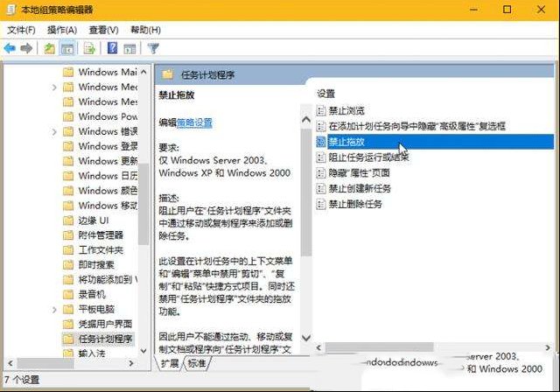Select the 任务计划程序 tree folder
This screenshot has width=560, height=392.
click(105, 339)
